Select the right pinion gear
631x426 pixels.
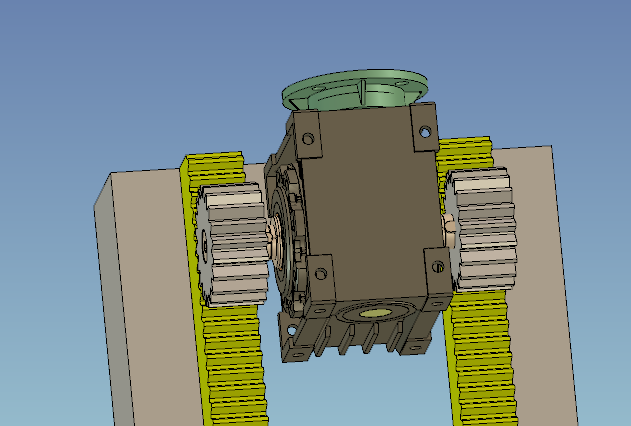click(x=482, y=232)
